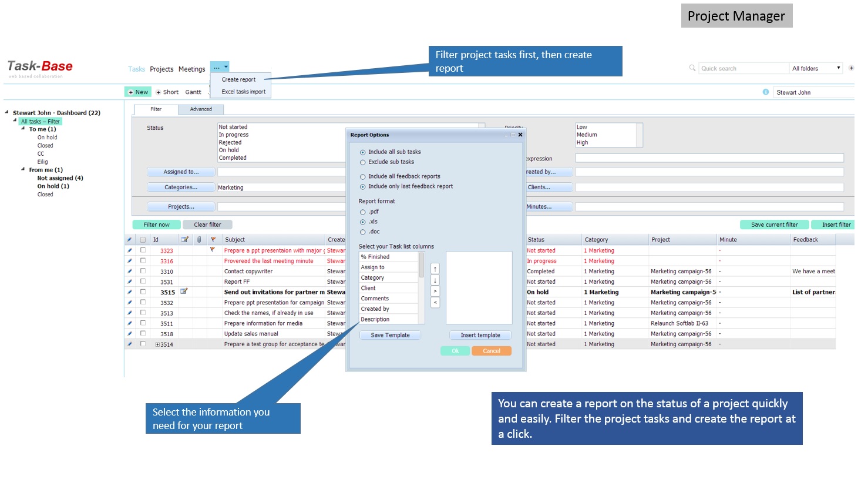Click Save current filter button

click(774, 225)
